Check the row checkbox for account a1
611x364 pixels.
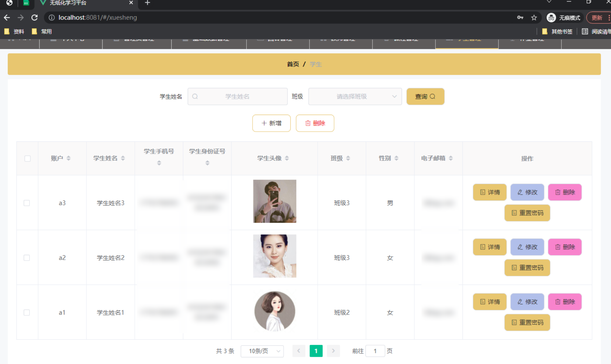coord(27,312)
